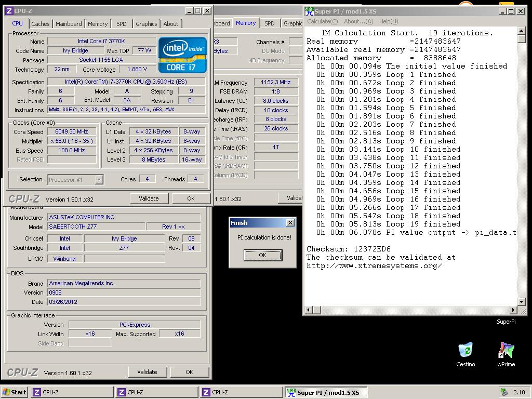Open the Graphics tab in CPU-Z

pyautogui.click(x=146, y=23)
